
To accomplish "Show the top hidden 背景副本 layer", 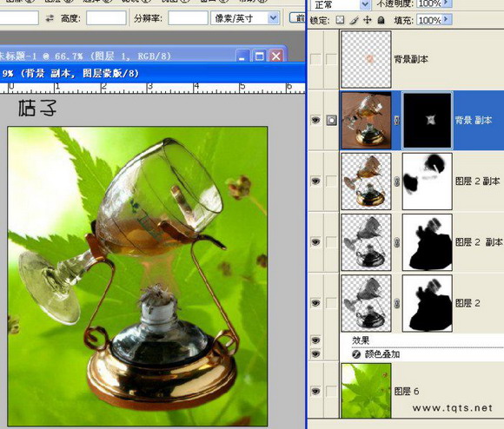I will [315, 59].
